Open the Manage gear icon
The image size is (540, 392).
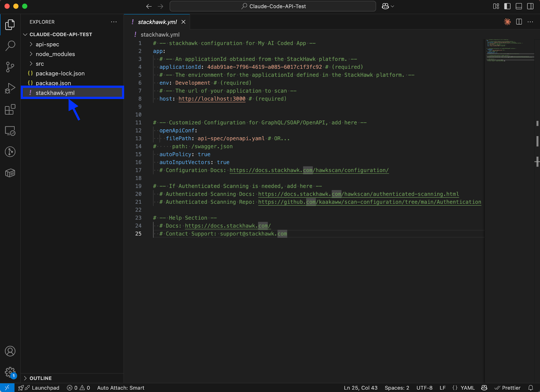[10, 372]
